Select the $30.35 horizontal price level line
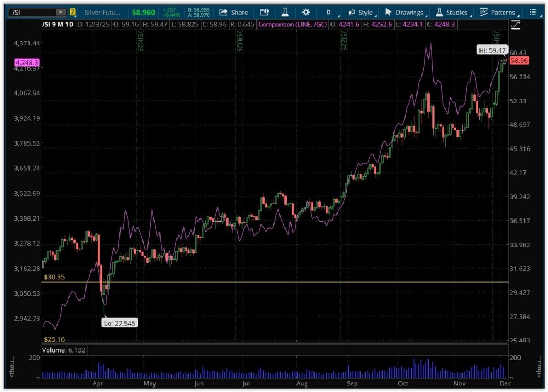Viewport: 548px width, 392px height. pos(274,283)
